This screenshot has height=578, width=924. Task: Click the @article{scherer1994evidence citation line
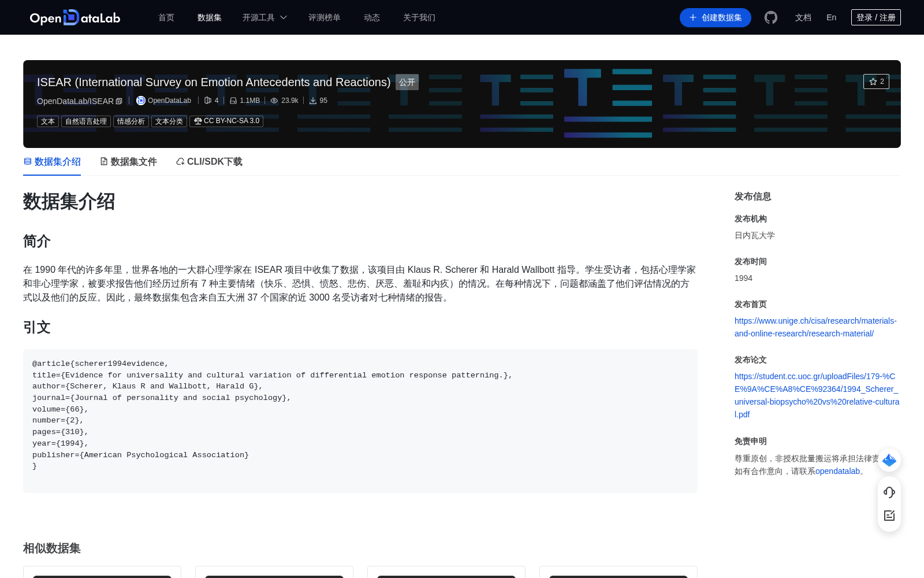pos(100,364)
